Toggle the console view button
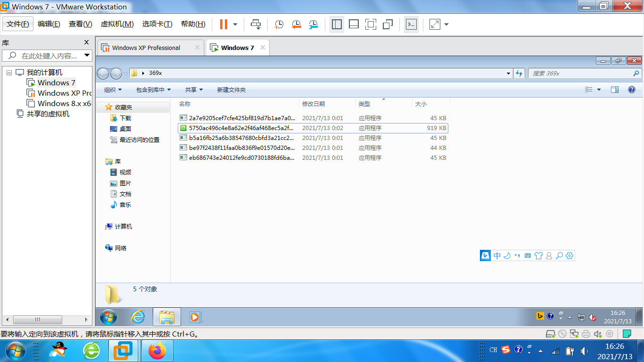The image size is (644, 362). click(412, 24)
